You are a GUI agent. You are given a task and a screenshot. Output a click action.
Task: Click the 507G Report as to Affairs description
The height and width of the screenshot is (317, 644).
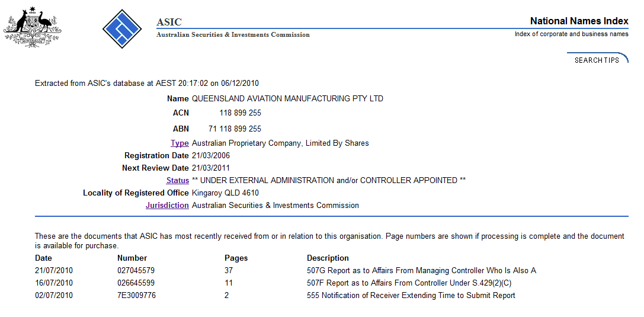point(421,271)
